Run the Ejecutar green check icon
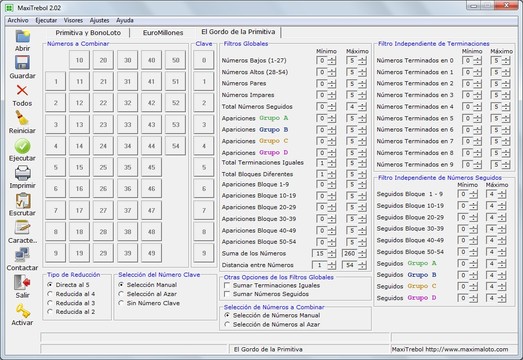Image resolution: width=523 pixels, height=360 pixels. click(22, 146)
